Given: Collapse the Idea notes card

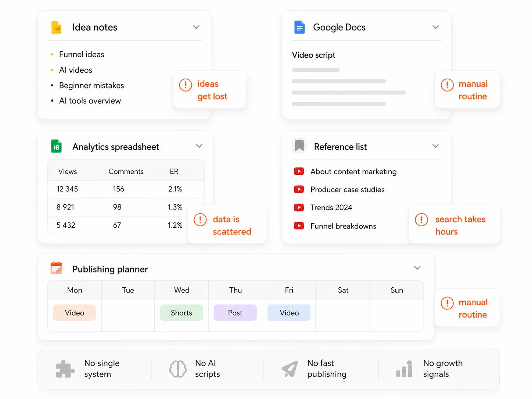Looking at the screenshot, I should coord(196,27).
